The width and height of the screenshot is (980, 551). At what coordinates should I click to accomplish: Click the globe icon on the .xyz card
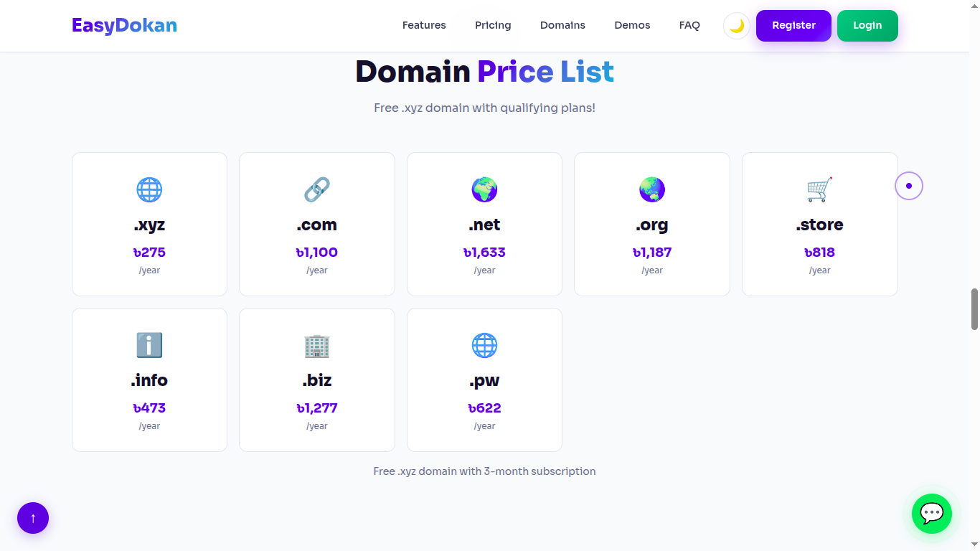pyautogui.click(x=149, y=189)
